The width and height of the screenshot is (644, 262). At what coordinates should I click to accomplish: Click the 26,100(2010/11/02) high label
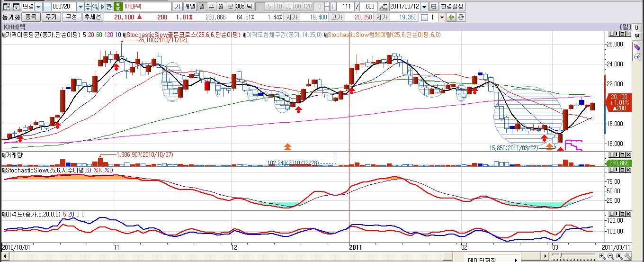[x=163, y=40]
